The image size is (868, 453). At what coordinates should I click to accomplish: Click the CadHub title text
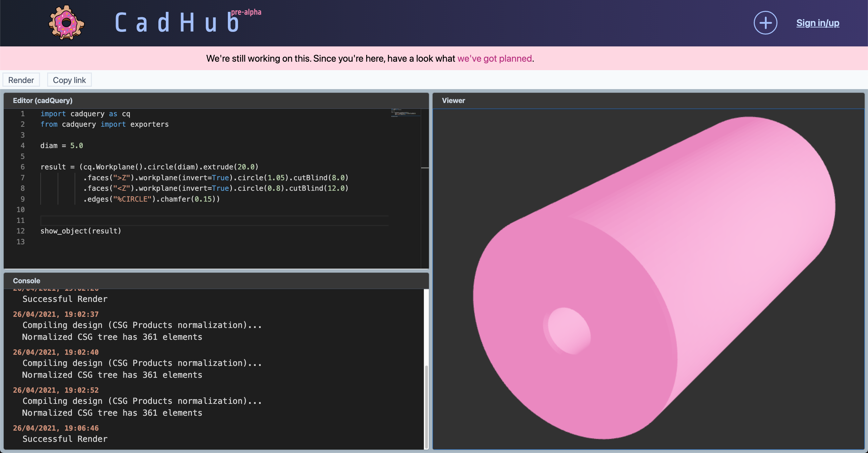point(177,23)
